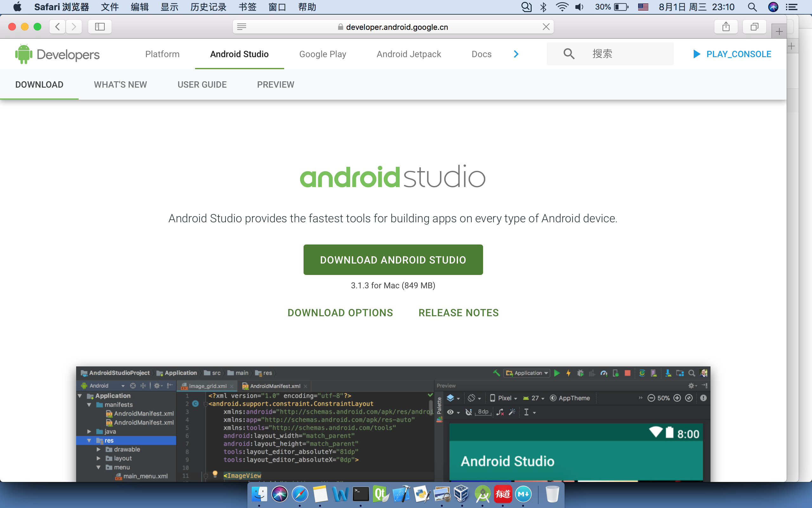This screenshot has height=508, width=812.
Task: Open Spotlight search in menu bar
Action: point(752,7)
